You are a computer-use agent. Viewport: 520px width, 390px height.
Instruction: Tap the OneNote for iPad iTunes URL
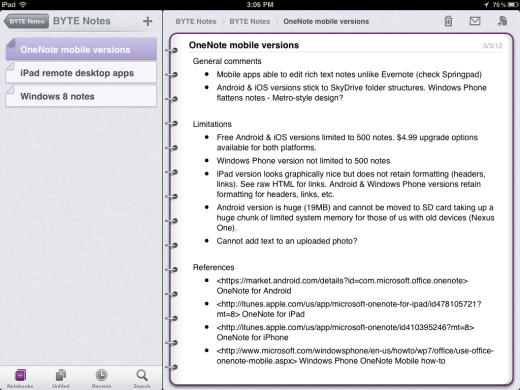(x=349, y=309)
